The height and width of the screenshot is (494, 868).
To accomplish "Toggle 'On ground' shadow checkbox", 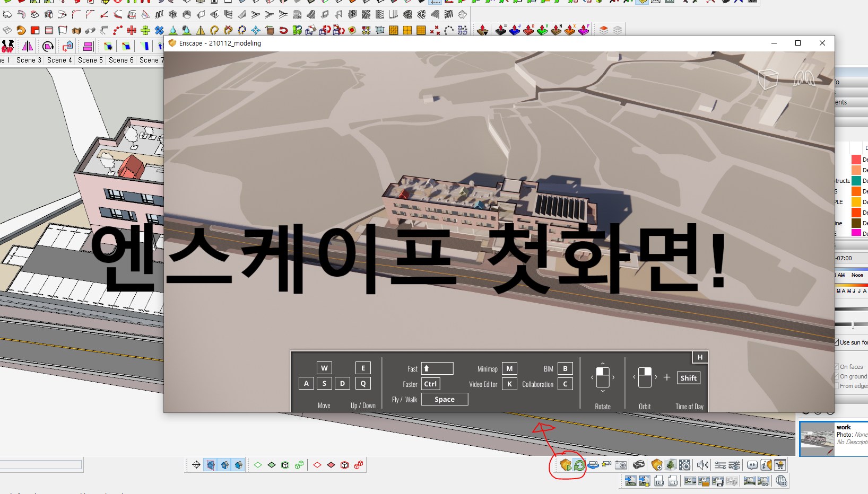I will [837, 376].
